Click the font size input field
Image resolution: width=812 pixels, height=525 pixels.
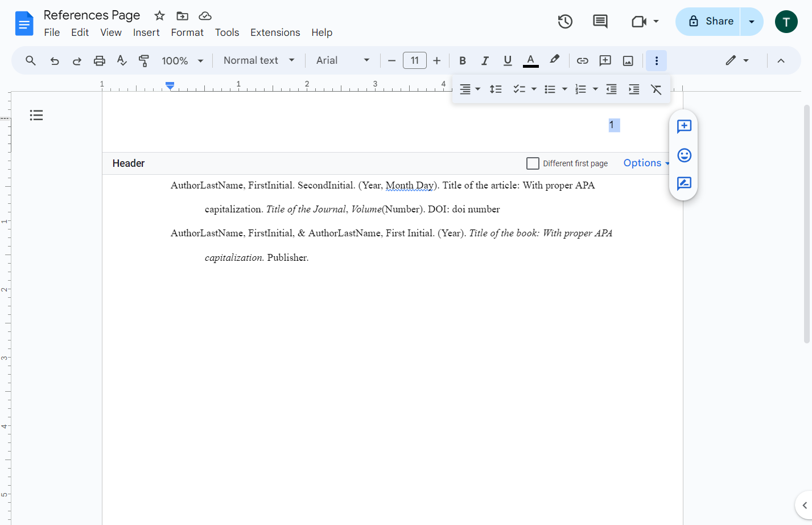(415, 60)
